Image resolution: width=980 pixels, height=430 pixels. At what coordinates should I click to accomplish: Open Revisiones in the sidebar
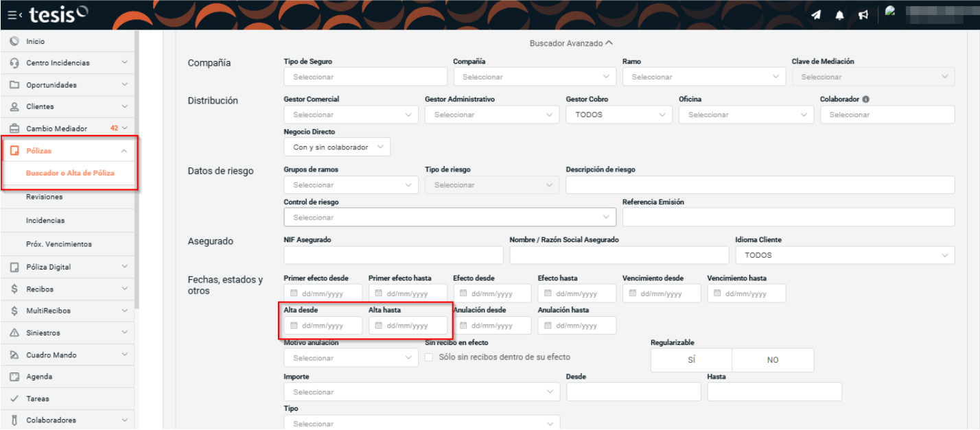(45, 197)
